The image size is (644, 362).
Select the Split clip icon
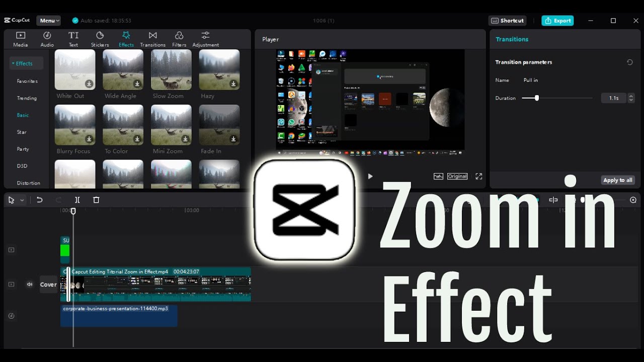point(77,200)
